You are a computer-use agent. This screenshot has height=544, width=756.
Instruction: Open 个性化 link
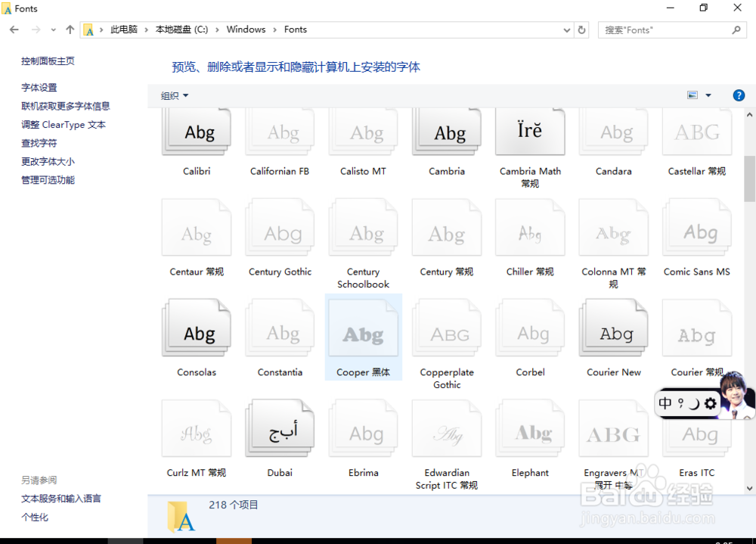click(x=35, y=518)
